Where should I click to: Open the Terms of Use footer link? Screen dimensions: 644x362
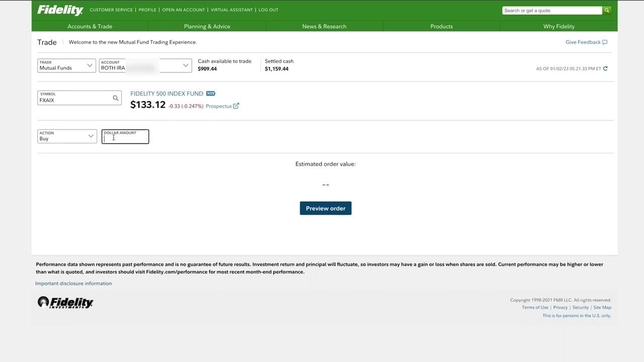coord(534,307)
